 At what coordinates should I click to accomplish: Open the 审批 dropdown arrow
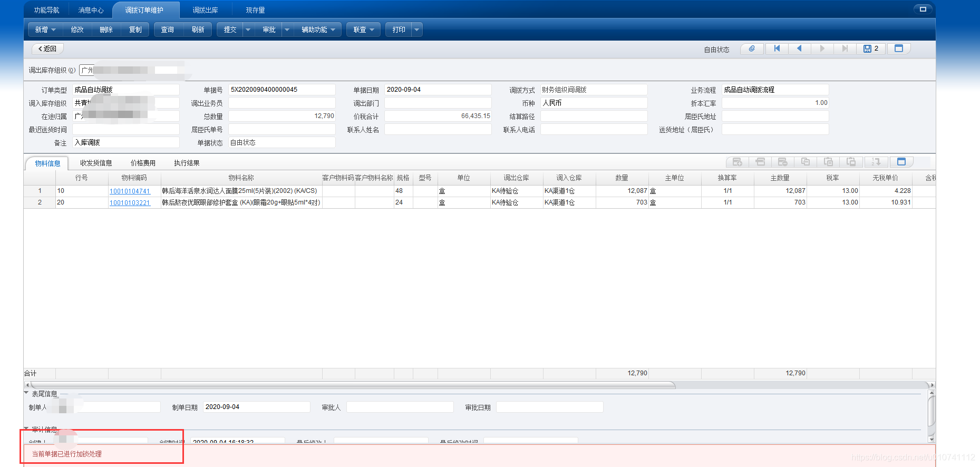point(287,30)
